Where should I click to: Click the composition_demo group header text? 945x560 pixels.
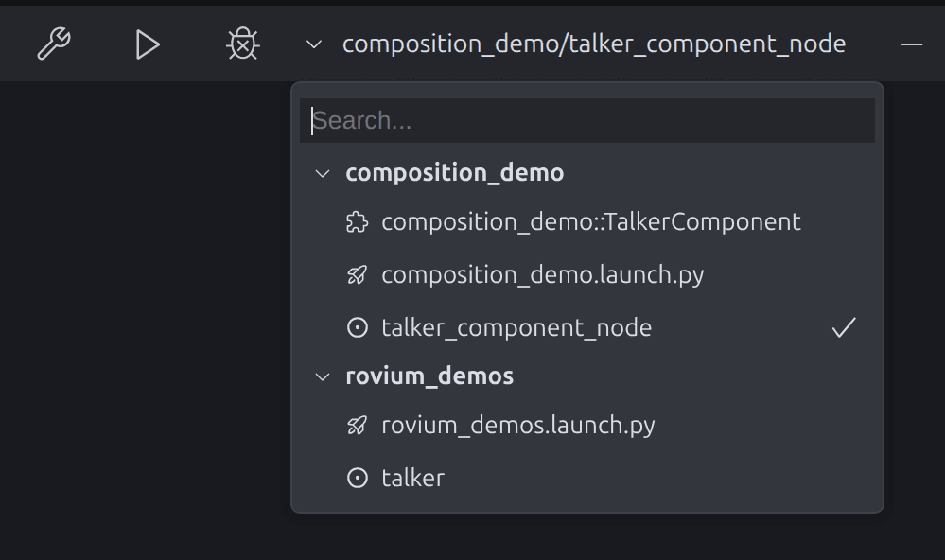click(x=454, y=173)
